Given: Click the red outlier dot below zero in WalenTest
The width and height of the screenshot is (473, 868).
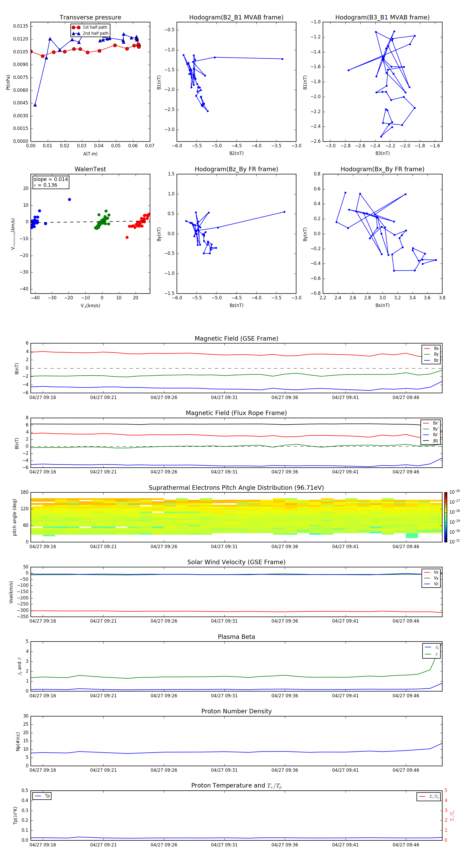Looking at the screenshot, I should [x=127, y=237].
